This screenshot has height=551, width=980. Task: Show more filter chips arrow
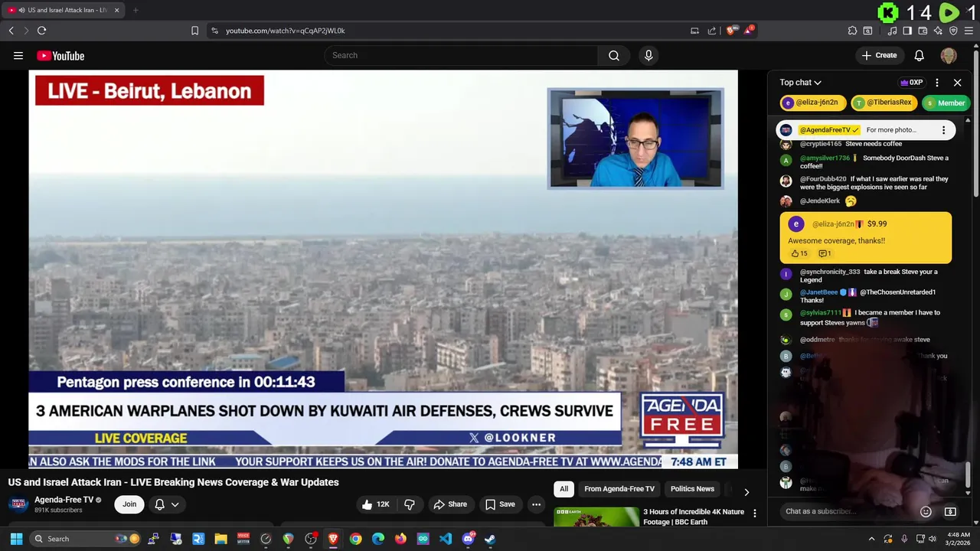(746, 491)
